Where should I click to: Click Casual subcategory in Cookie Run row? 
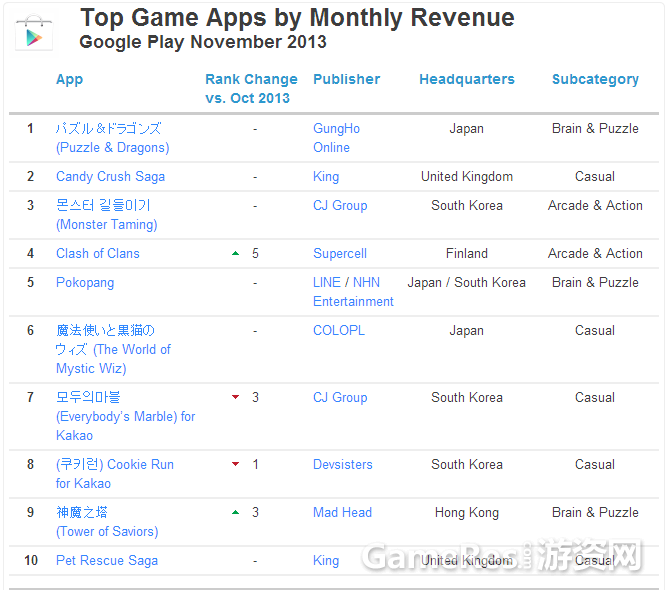pyautogui.click(x=595, y=464)
